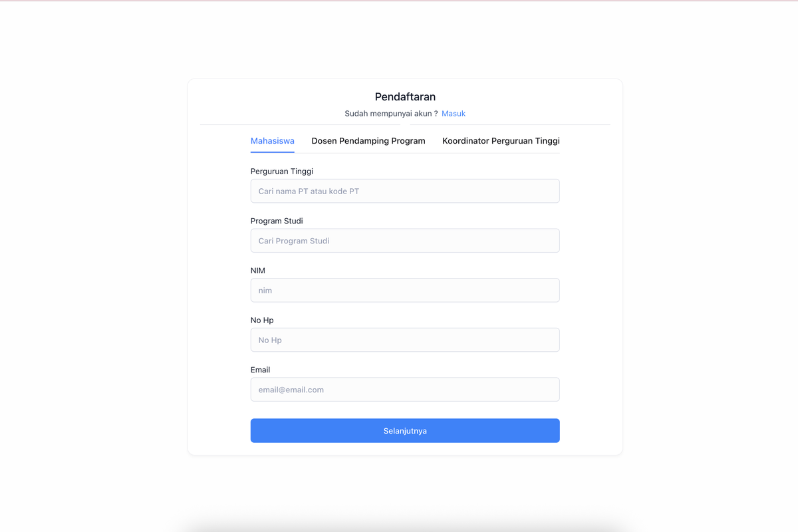Submit with the Selanjutnya button
The width and height of the screenshot is (798, 532).
point(405,430)
